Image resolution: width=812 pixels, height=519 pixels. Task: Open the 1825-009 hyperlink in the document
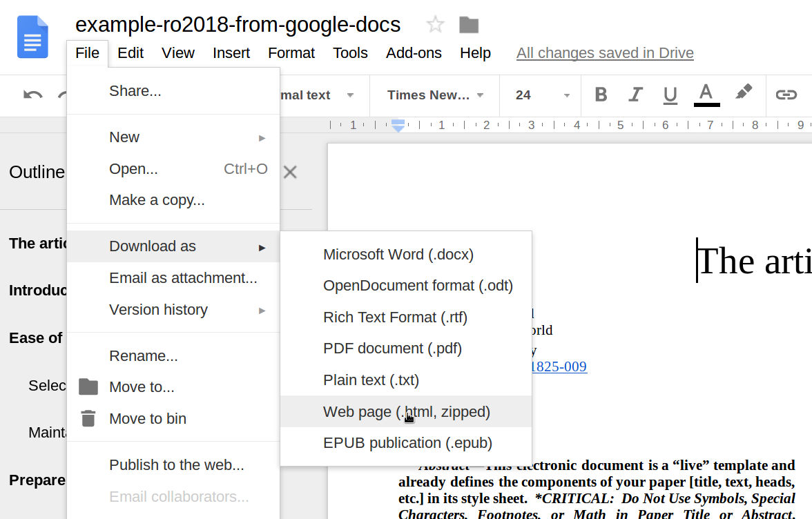click(559, 366)
